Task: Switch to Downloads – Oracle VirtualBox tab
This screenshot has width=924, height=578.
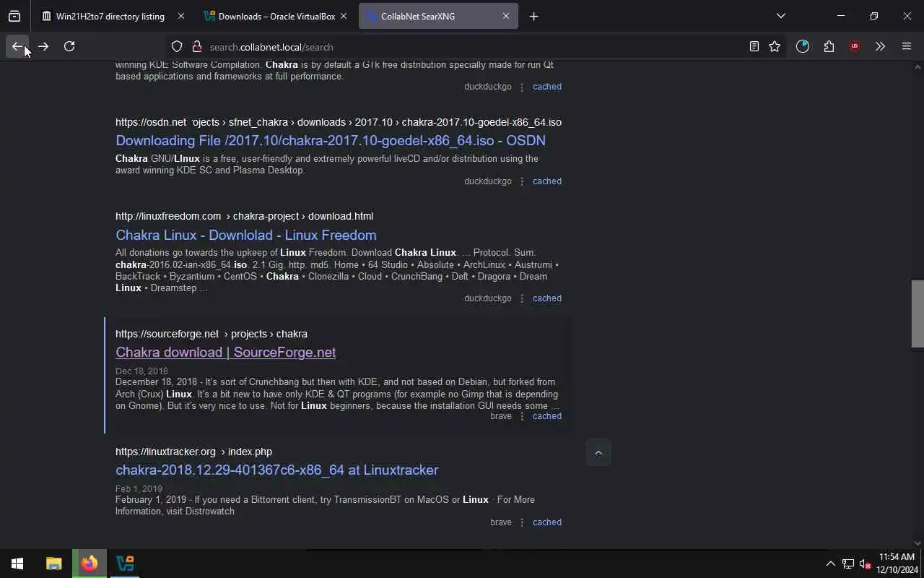Action: point(276,16)
